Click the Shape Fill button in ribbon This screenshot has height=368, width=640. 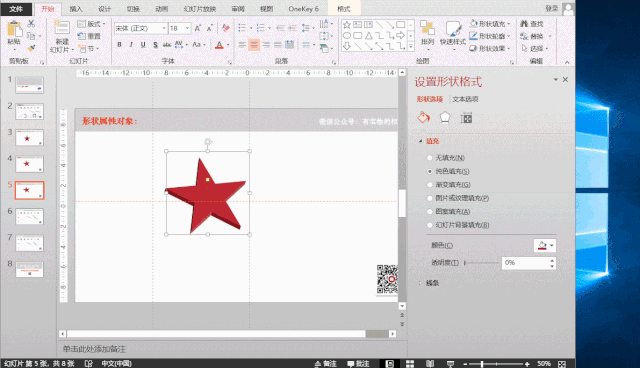coord(489,24)
